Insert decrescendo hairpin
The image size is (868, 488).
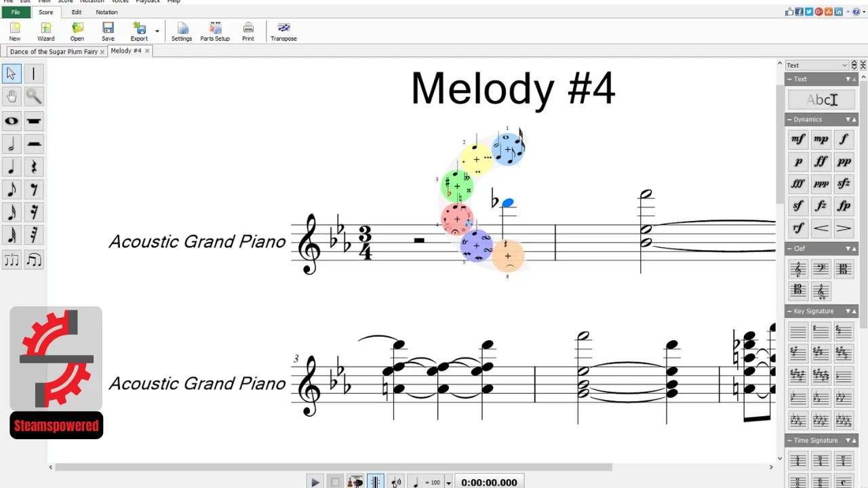[844, 228]
